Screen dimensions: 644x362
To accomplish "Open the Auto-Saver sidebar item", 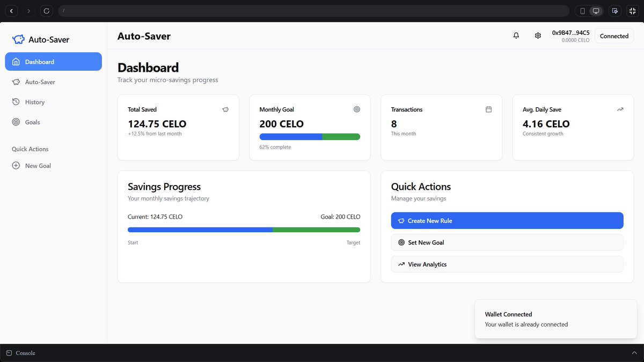I will click(x=53, y=82).
